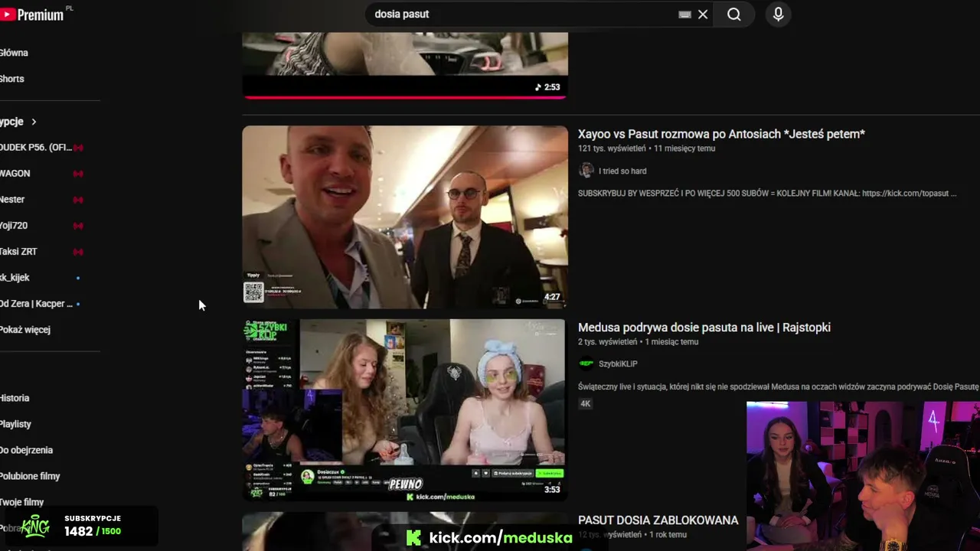Open Shorts from the sidebar
The image size is (980, 551).
[x=12, y=79]
